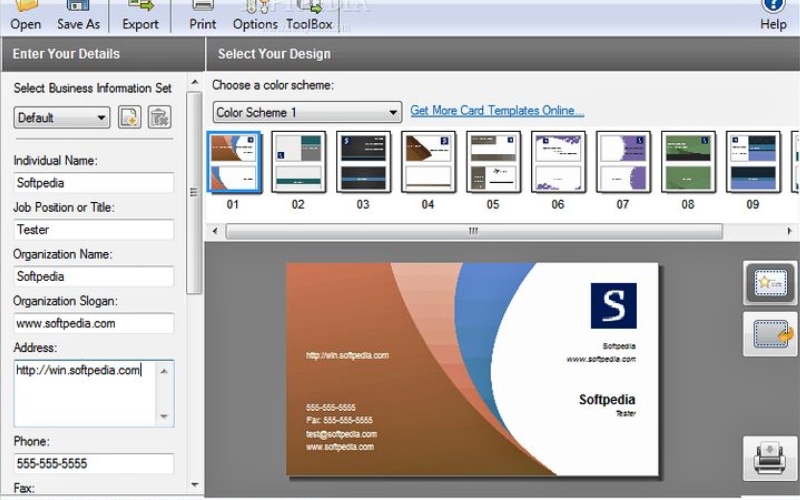This screenshot has width=800, height=500.
Task: Click test@softpedia.com on the card preview
Action: 341,434
